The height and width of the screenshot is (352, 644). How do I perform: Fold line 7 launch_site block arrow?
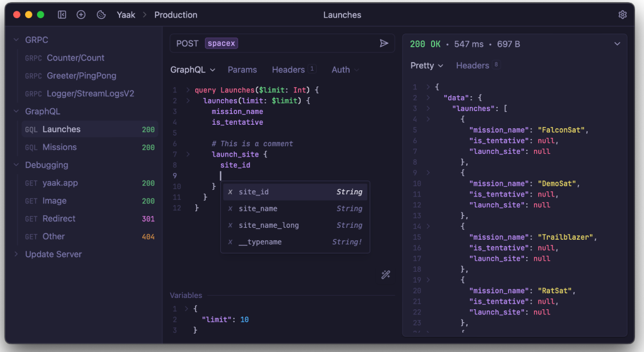click(188, 154)
